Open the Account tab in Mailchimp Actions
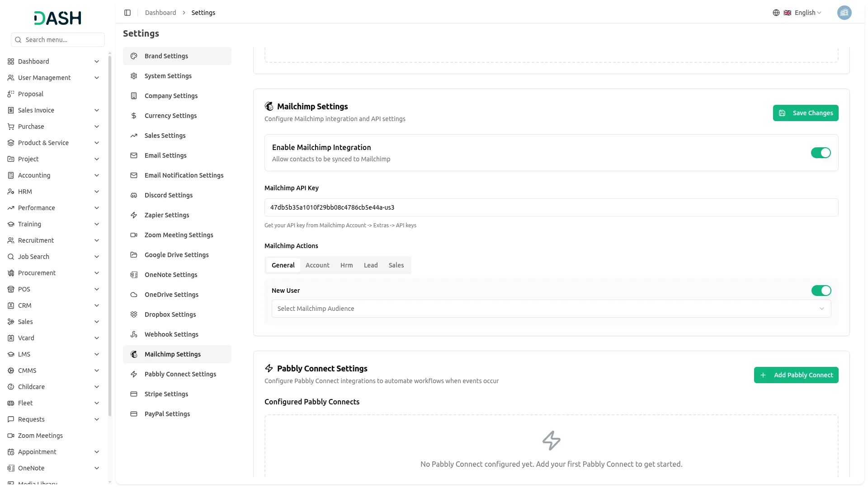This screenshot has height=488, width=868. click(317, 265)
